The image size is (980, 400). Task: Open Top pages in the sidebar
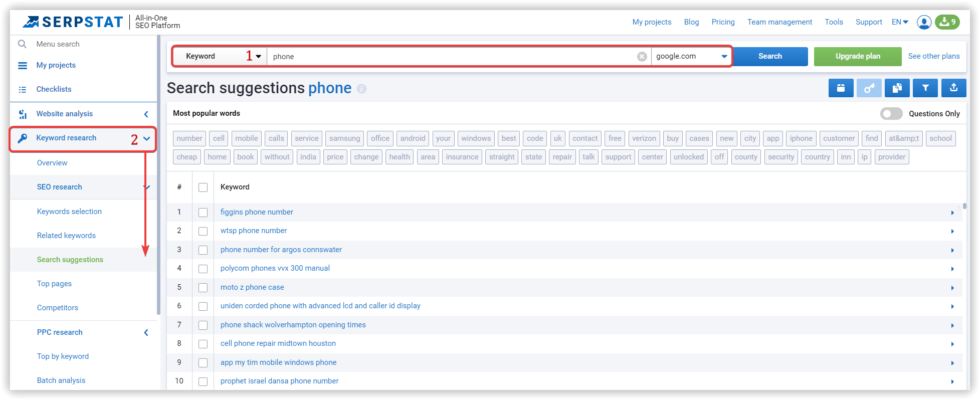54,284
